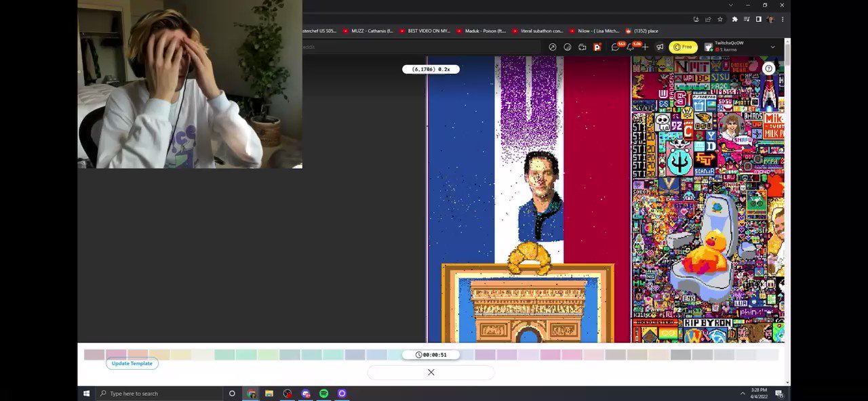Click the X close button below timer
Viewport: 868px width, 401px height.
click(x=431, y=372)
